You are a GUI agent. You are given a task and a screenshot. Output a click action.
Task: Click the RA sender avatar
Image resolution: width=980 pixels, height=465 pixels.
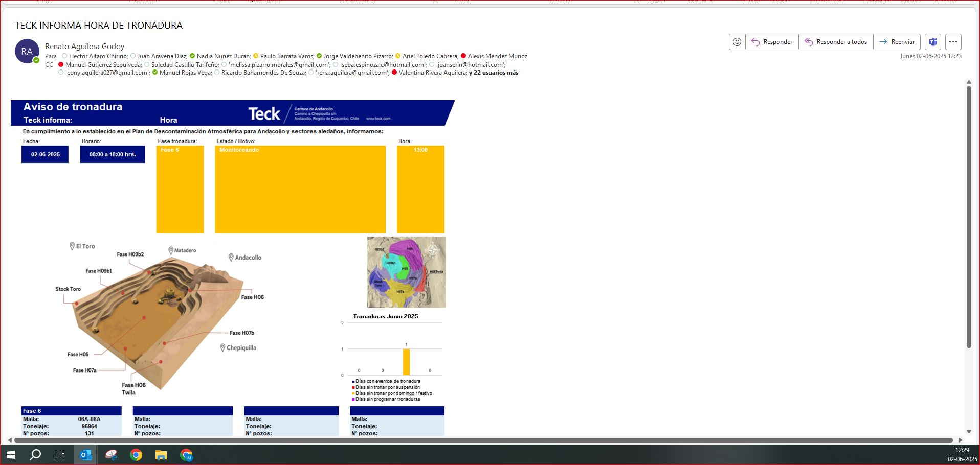[x=27, y=51]
